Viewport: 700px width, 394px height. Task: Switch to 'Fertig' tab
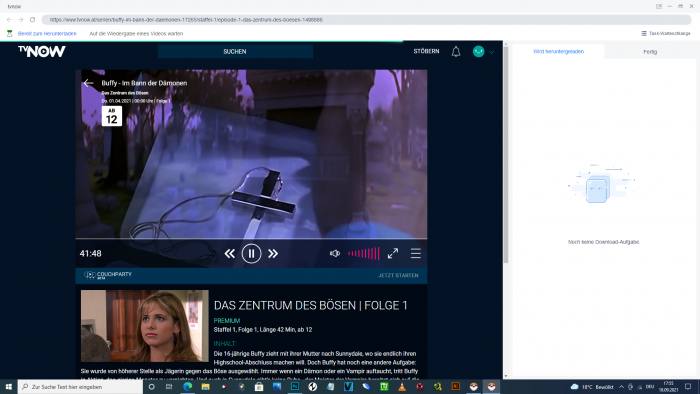tap(650, 52)
